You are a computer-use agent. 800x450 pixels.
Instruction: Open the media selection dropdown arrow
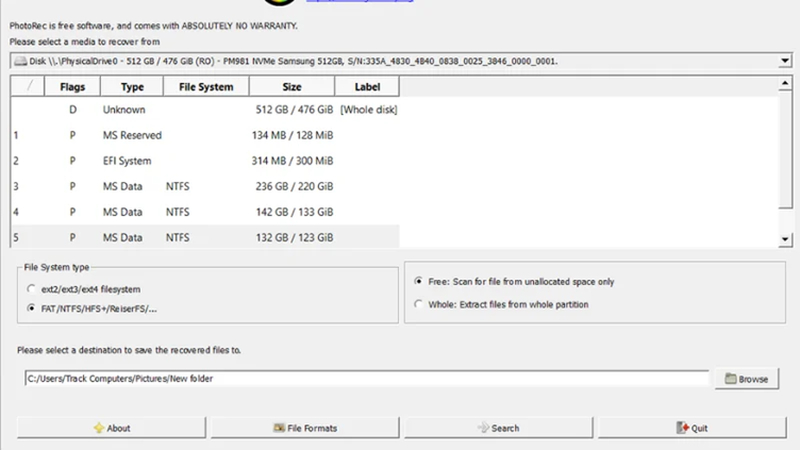785,61
